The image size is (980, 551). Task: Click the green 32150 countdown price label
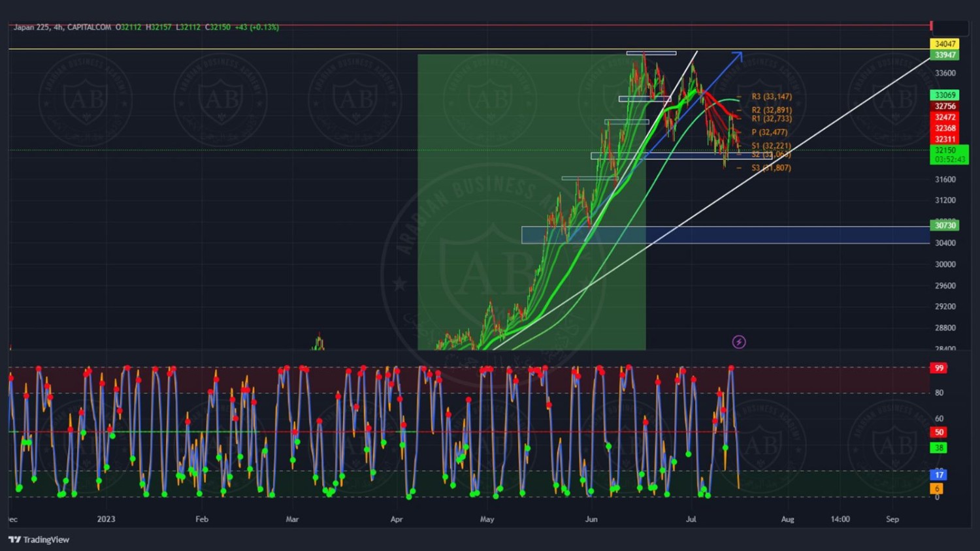coord(948,155)
